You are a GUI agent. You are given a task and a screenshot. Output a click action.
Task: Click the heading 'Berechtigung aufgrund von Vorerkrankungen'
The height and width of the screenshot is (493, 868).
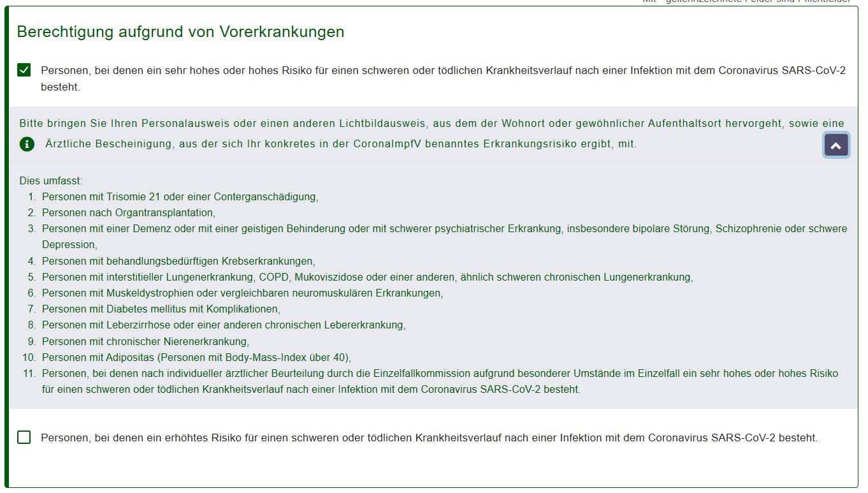(x=180, y=32)
